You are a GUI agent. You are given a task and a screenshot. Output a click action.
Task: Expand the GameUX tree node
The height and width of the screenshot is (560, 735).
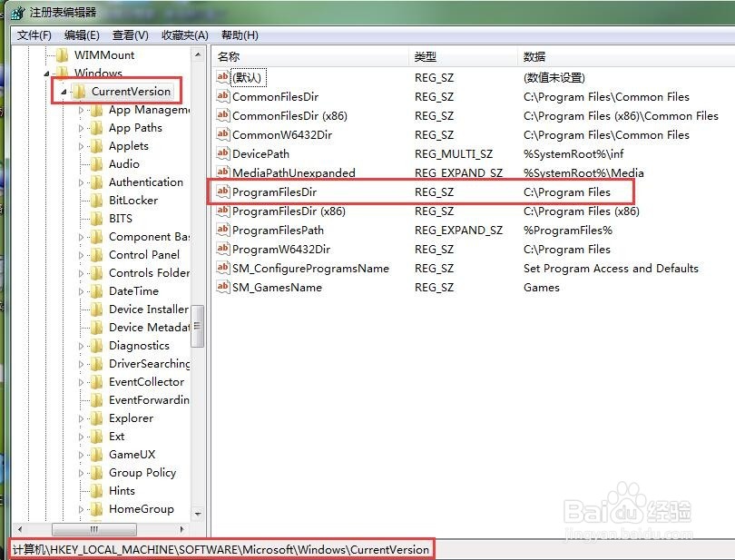pyautogui.click(x=81, y=455)
